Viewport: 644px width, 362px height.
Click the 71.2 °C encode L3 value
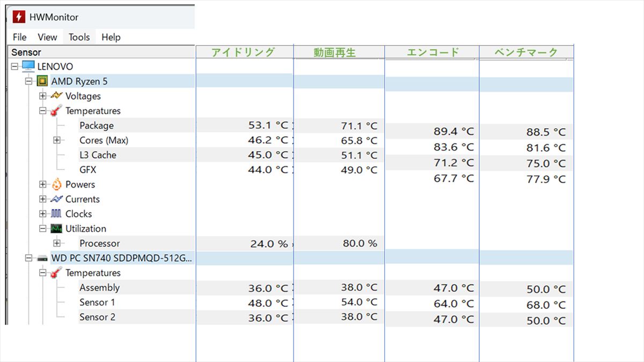tap(454, 162)
